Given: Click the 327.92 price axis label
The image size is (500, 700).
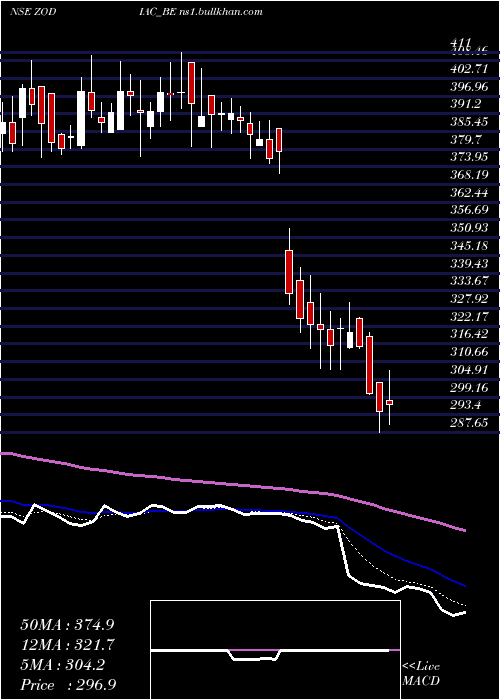Looking at the screenshot, I should (x=470, y=299).
